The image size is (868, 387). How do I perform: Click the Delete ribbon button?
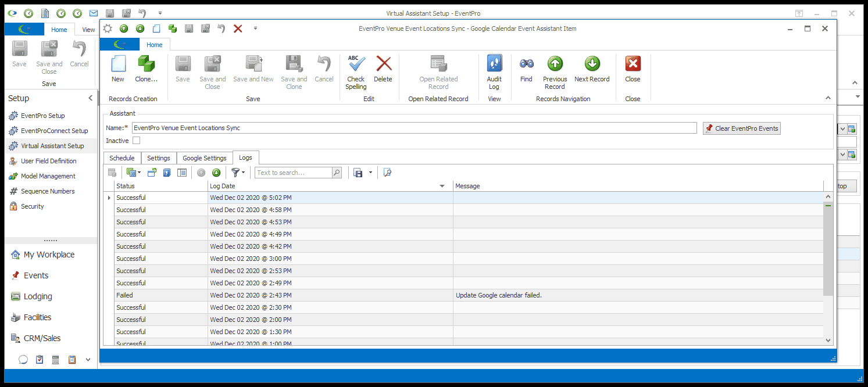tap(383, 69)
